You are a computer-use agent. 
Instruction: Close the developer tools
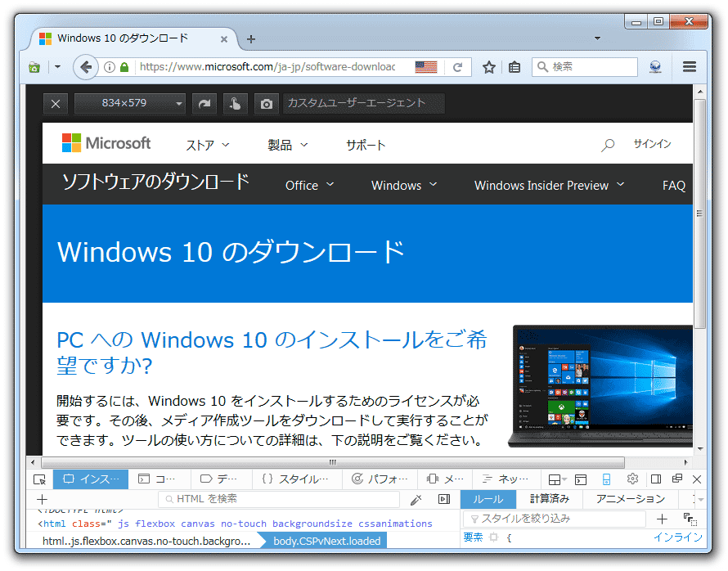(x=697, y=479)
